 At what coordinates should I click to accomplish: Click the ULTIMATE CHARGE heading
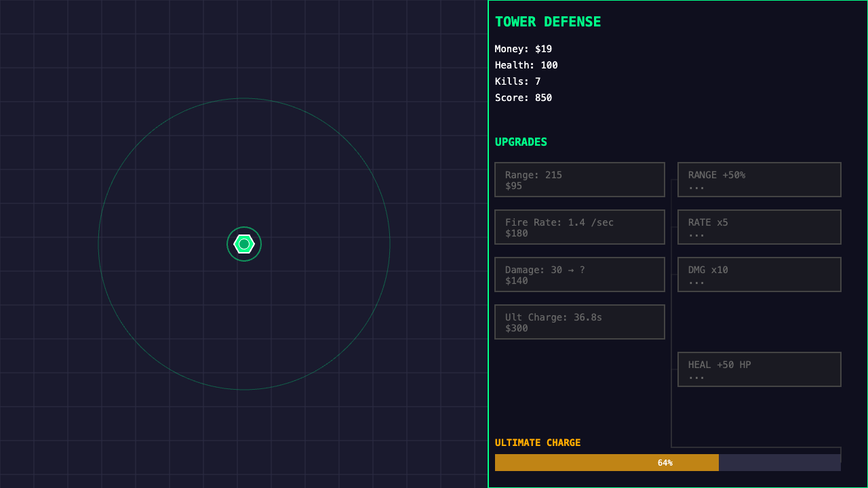538,442
